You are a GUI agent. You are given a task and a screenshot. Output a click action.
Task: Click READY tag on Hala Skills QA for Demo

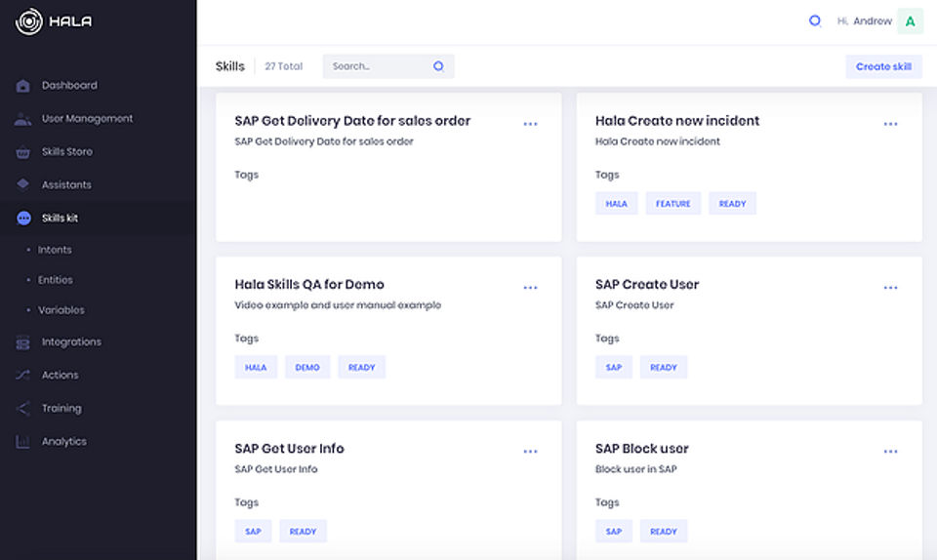pos(361,367)
